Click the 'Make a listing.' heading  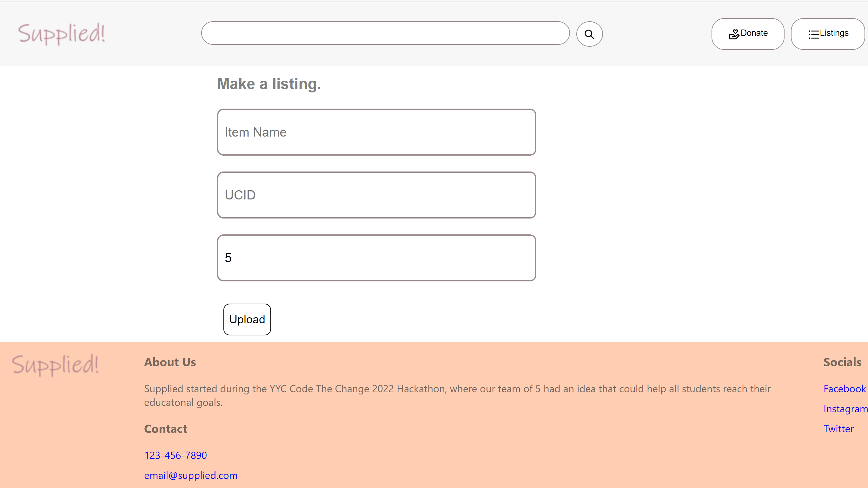click(269, 84)
